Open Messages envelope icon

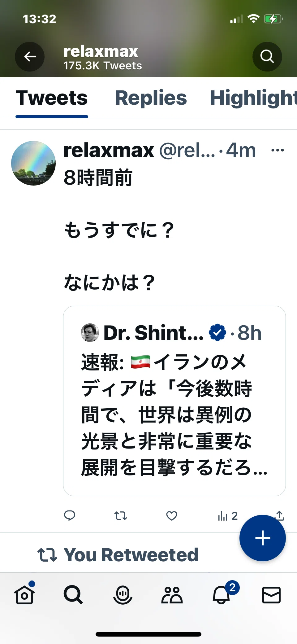(271, 595)
